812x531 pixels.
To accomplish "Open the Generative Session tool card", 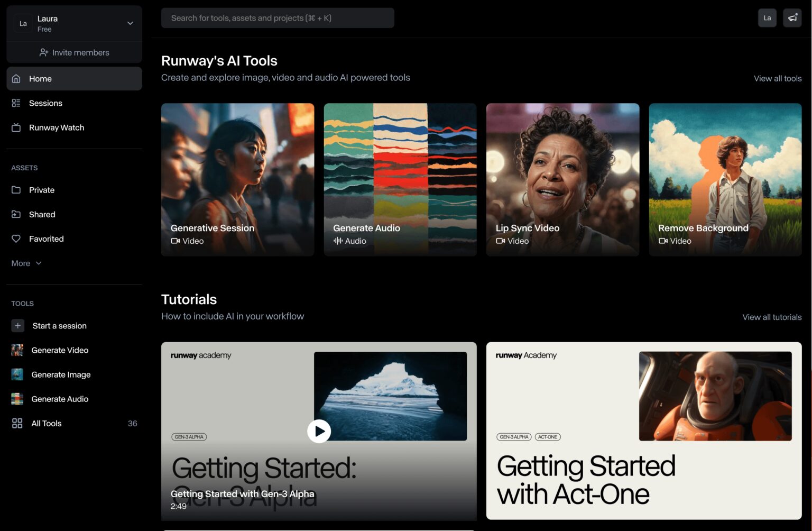I will (x=237, y=180).
